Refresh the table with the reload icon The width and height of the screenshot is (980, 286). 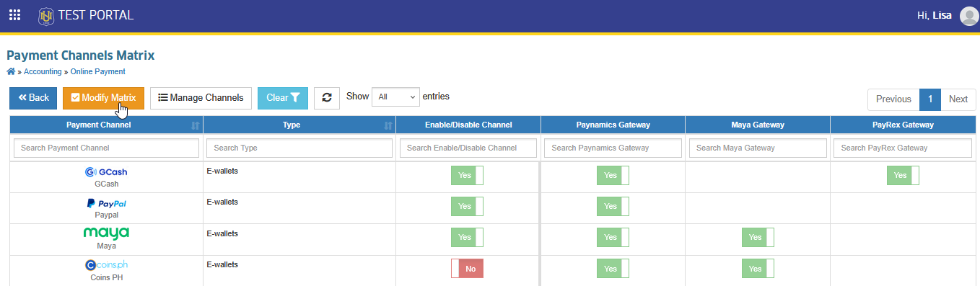(x=327, y=98)
